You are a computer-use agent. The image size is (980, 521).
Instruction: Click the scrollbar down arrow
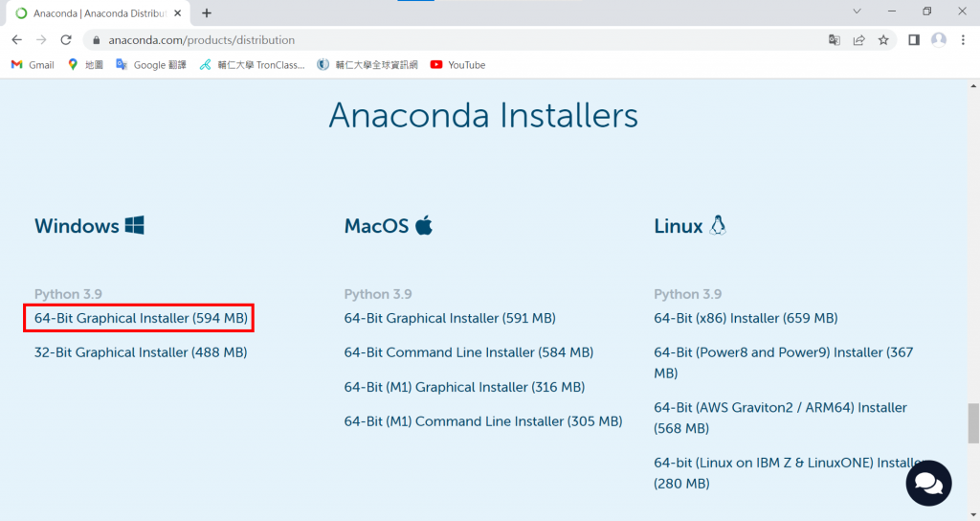tap(973, 515)
